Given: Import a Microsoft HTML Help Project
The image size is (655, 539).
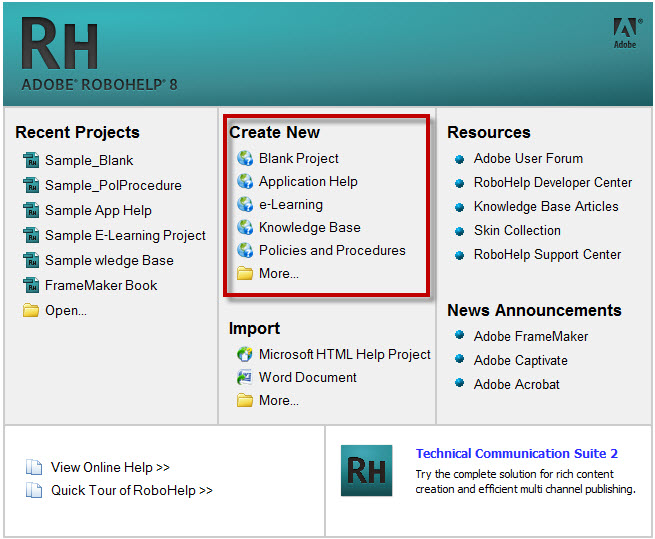Looking at the screenshot, I should pyautogui.click(x=345, y=354).
